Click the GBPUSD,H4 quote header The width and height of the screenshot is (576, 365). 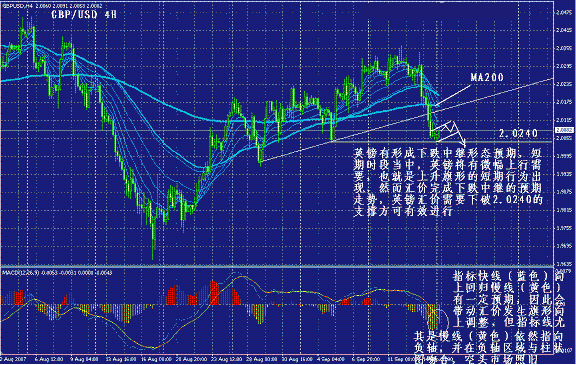(x=53, y=6)
